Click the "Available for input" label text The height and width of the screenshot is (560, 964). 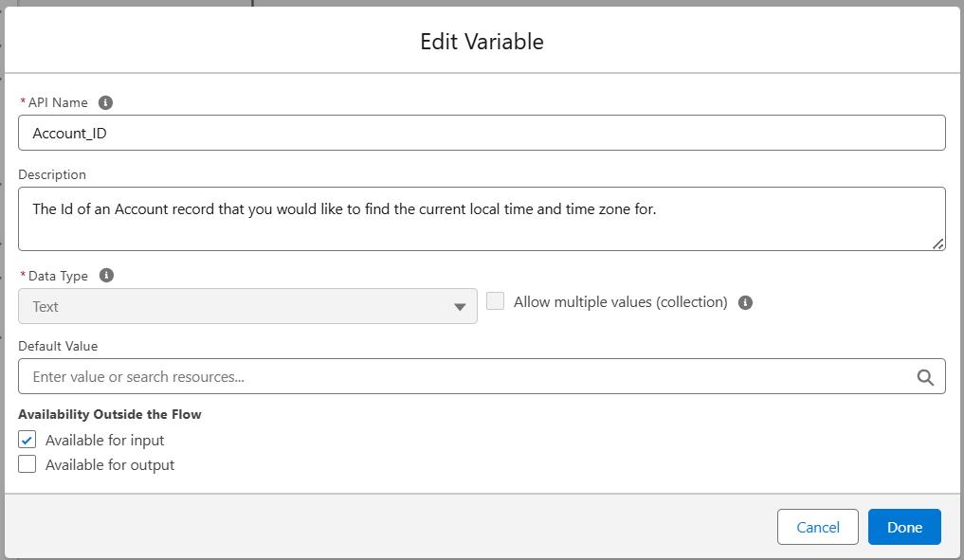[x=105, y=441]
